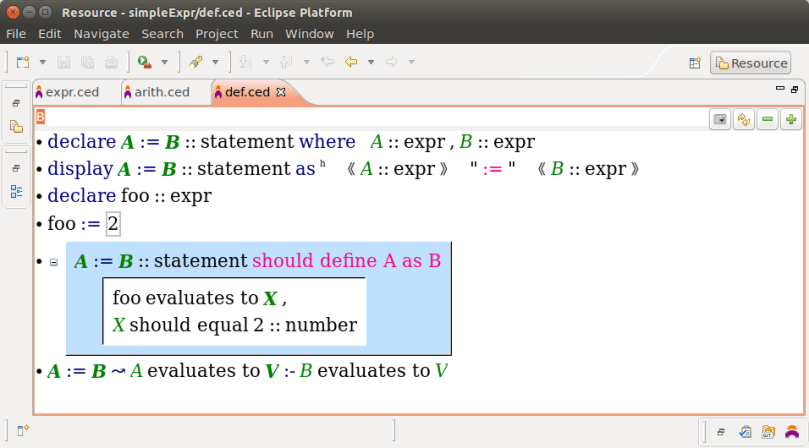Click the Run external tools icon
The width and height of the screenshot is (809, 448).
point(144,62)
